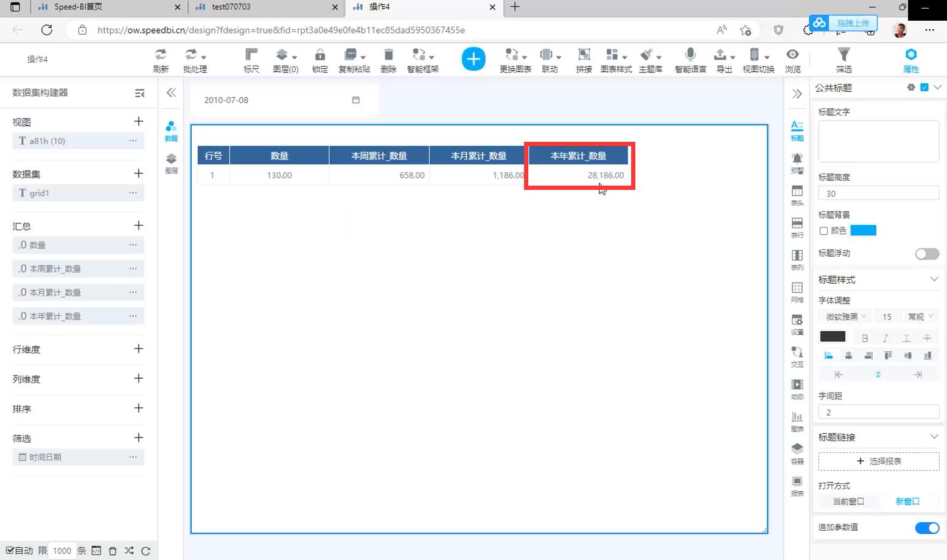Open the 表头 table header settings
The image size is (947, 560).
pyautogui.click(x=797, y=195)
